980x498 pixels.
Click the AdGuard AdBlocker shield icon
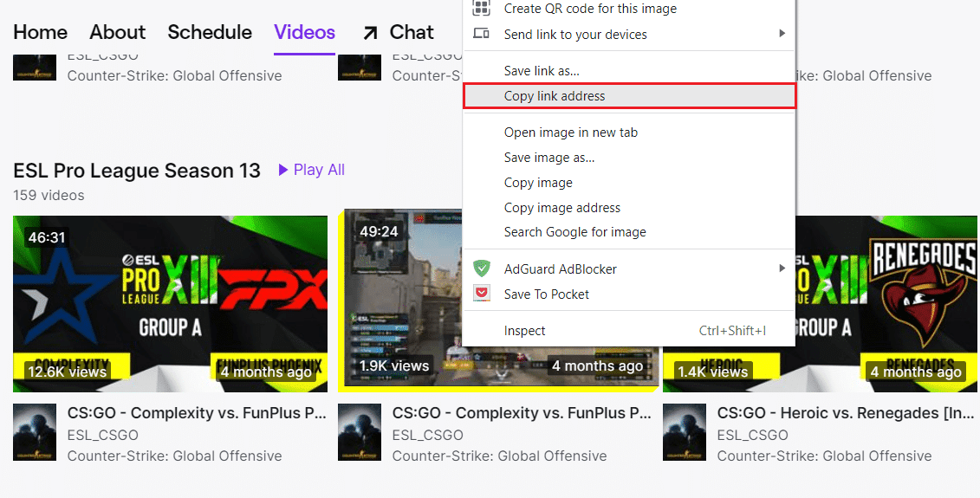click(x=481, y=268)
